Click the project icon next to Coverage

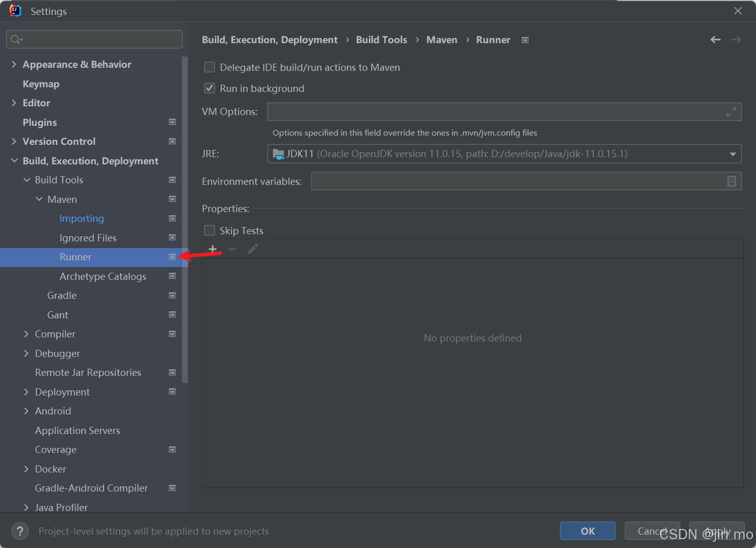(x=173, y=449)
